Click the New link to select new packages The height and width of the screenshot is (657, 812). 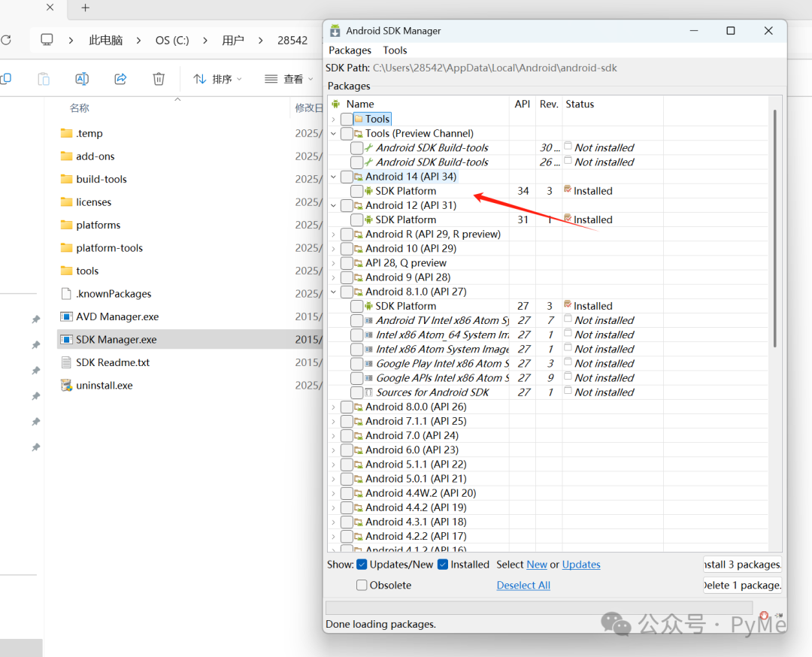(537, 565)
